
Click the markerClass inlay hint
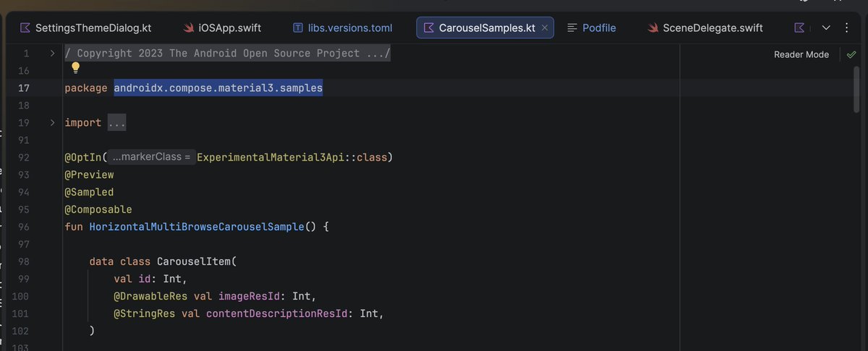tap(152, 157)
